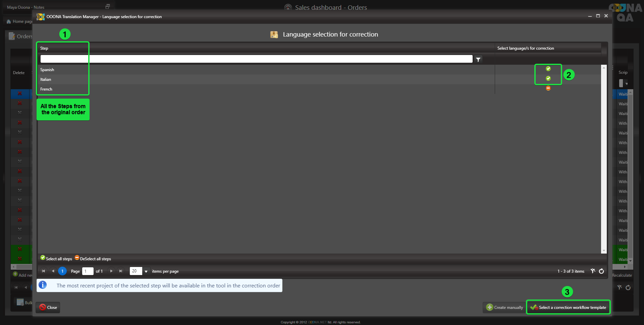Go to the previous page arrow
The image size is (644, 325).
coord(53,271)
